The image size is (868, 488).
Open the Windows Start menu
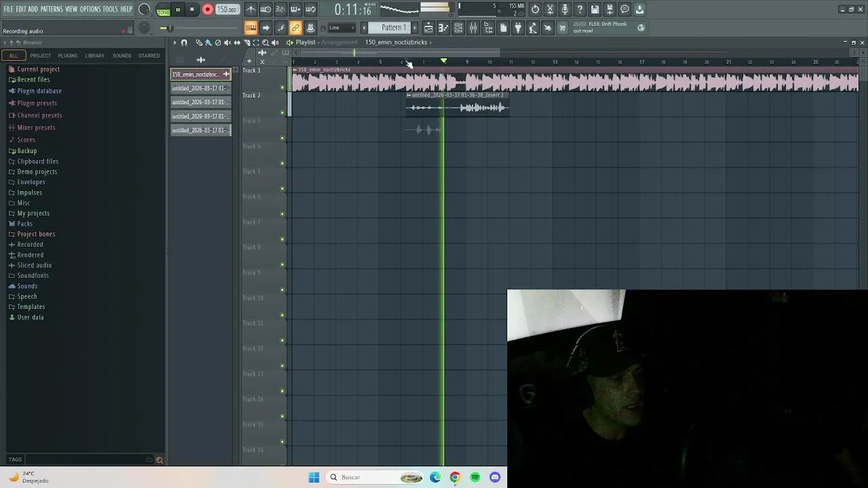pyautogui.click(x=314, y=477)
